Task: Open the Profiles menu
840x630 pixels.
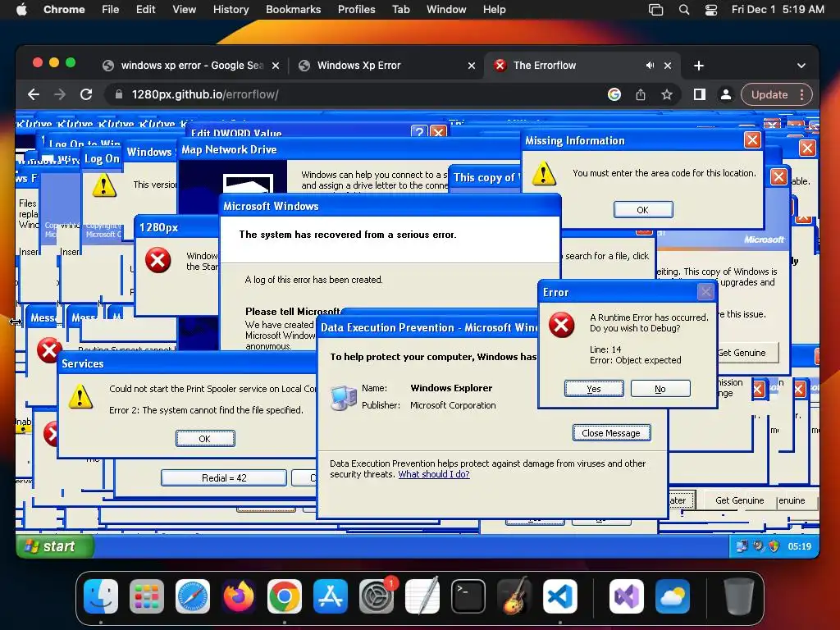Action: point(356,9)
